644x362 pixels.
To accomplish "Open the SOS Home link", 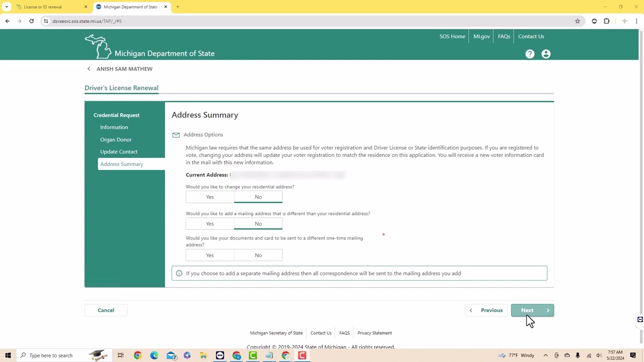I will (452, 36).
